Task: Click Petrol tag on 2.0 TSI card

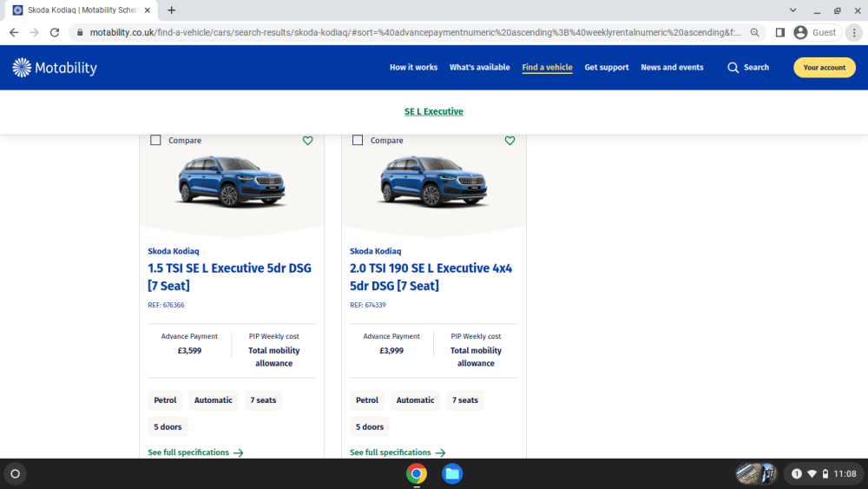Action: pos(367,400)
